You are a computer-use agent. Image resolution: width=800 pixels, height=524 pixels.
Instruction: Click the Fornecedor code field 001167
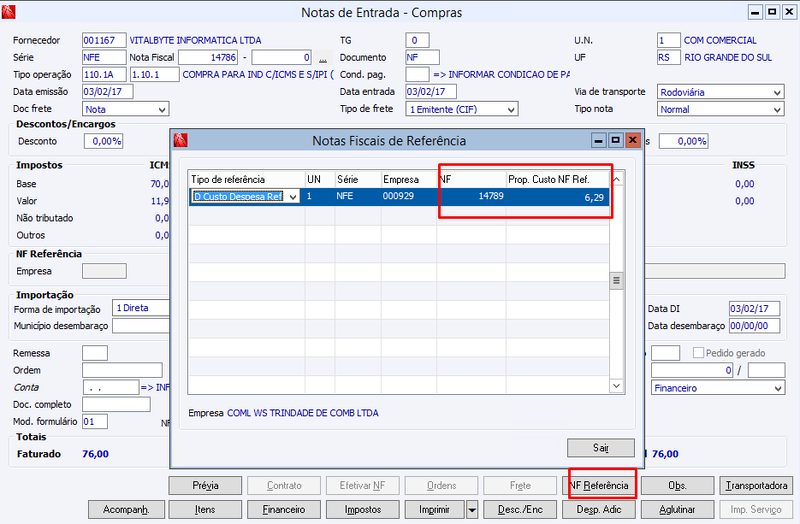coord(104,40)
